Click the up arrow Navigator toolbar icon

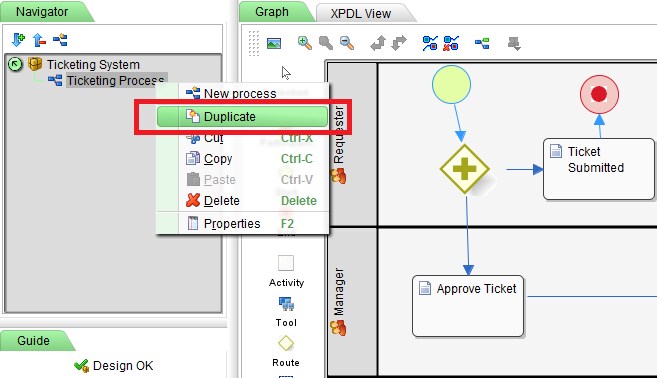coord(39,40)
